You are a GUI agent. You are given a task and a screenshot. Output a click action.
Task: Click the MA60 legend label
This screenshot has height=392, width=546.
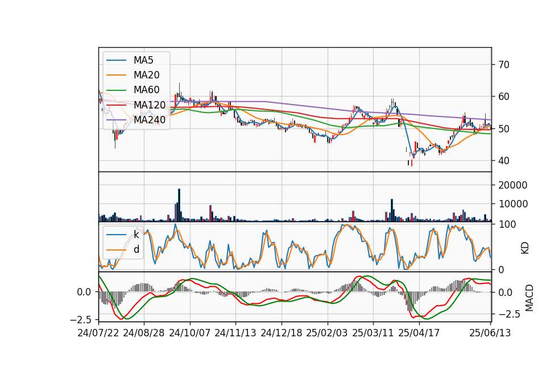pyautogui.click(x=146, y=90)
